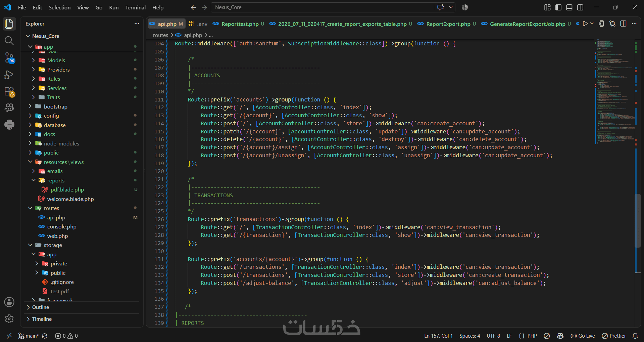This screenshot has height=342, width=644.
Task: Click the open changes icon in editor toolbar
Action: coord(601,24)
